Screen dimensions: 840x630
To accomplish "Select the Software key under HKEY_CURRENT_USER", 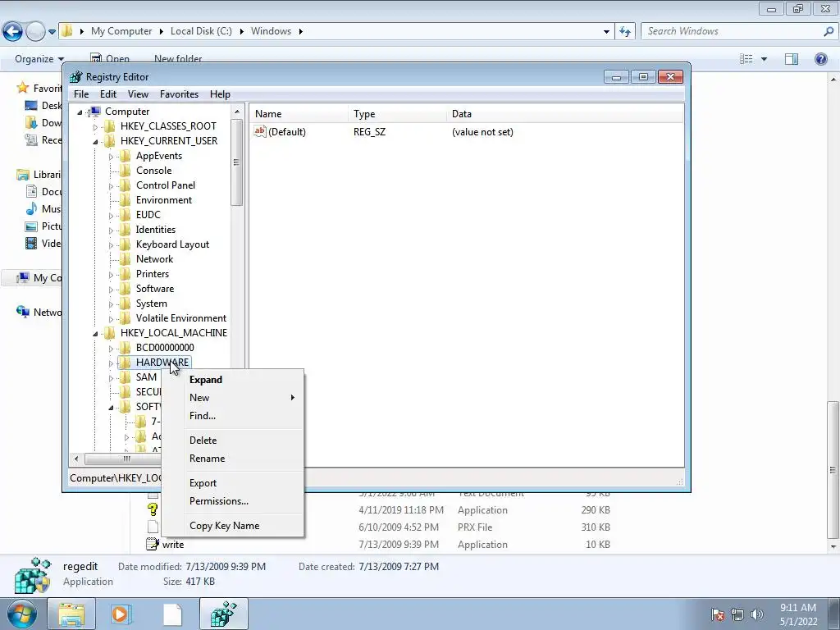I will click(x=155, y=289).
